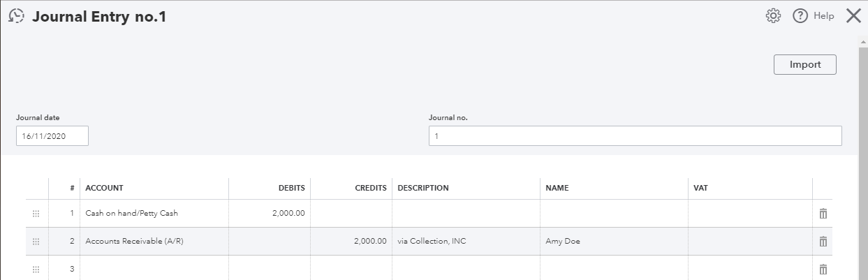Close the Journal Entry window
The height and width of the screenshot is (280, 868).
coord(853,16)
